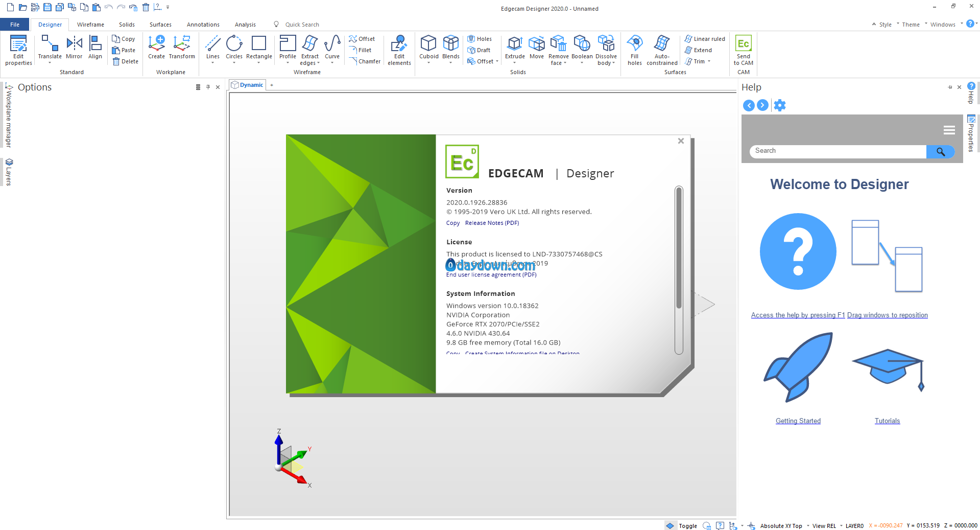The width and height of the screenshot is (980, 530).
Task: Expand the Translate dropdown
Action: [50, 63]
